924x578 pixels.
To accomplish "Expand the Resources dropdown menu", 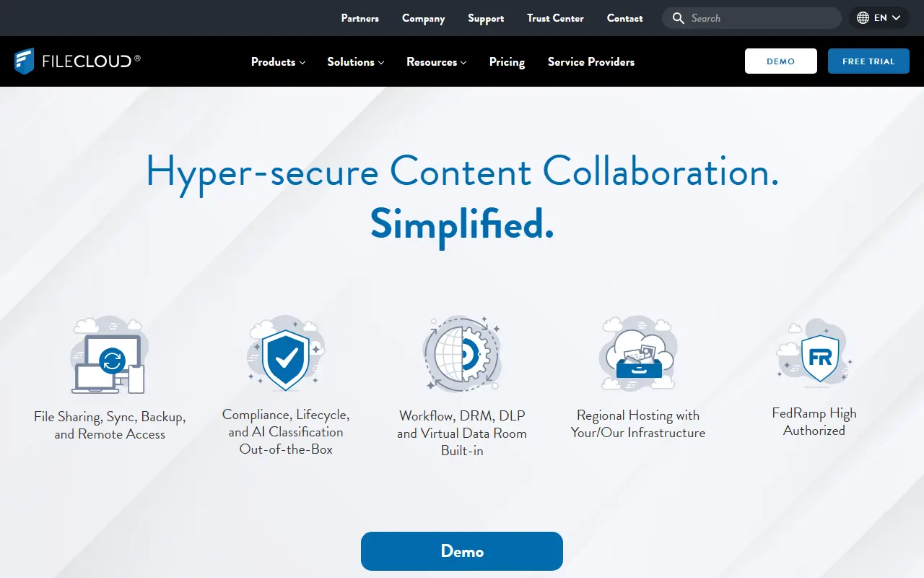I will [436, 62].
